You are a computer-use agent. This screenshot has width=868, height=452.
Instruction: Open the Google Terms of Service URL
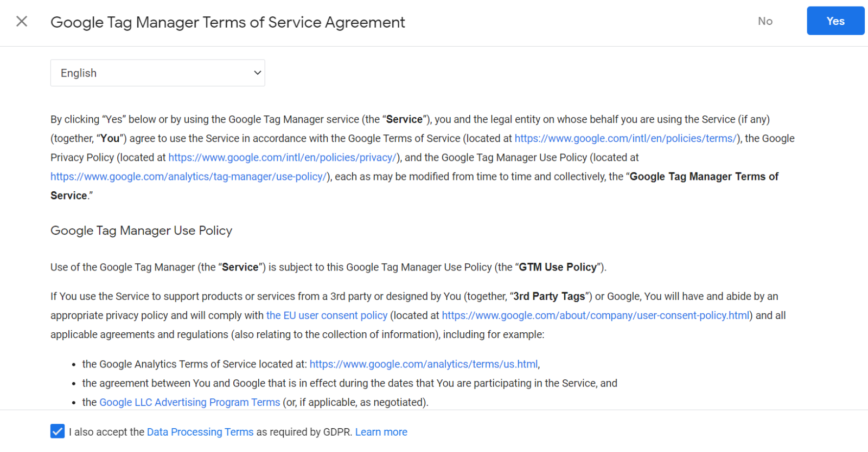point(626,138)
